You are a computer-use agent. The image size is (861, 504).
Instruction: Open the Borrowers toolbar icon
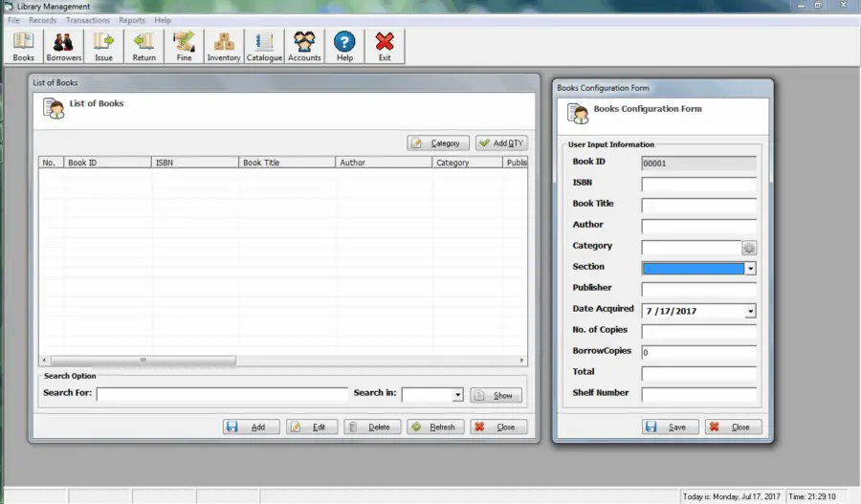click(64, 46)
